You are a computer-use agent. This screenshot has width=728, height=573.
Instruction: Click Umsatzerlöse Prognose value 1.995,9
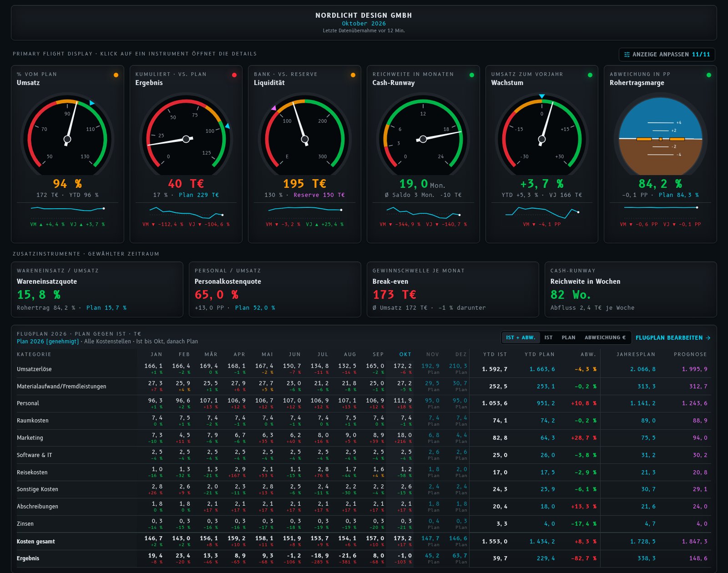(x=694, y=369)
